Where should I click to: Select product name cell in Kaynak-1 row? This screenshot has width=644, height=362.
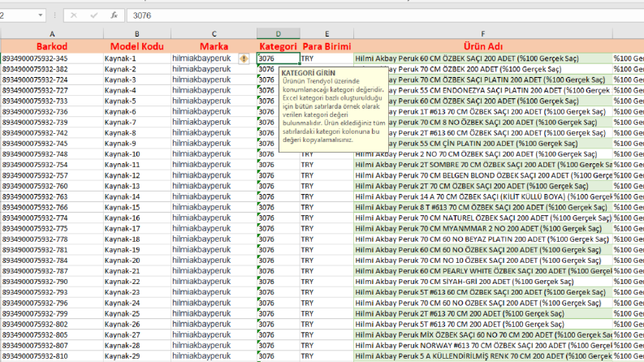tap(482, 58)
